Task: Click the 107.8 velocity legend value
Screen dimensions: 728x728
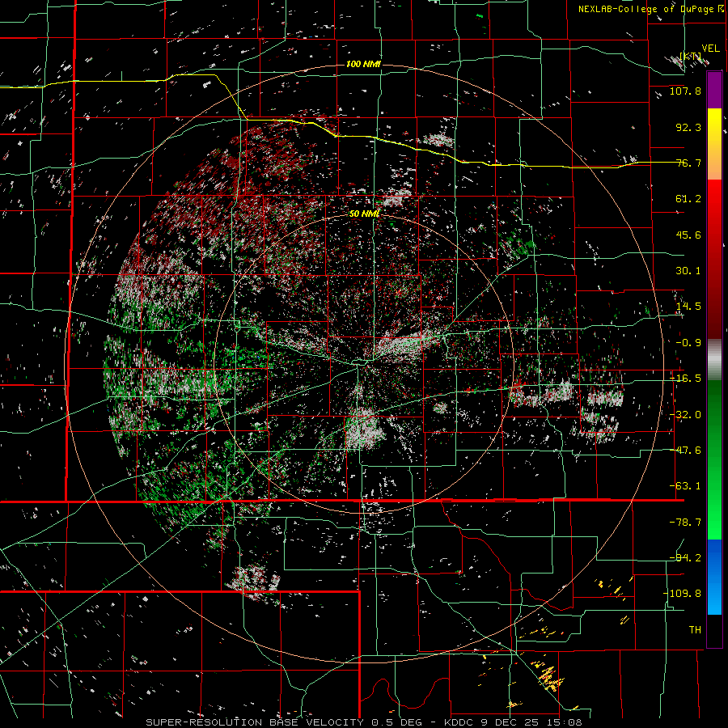Action: [685, 91]
